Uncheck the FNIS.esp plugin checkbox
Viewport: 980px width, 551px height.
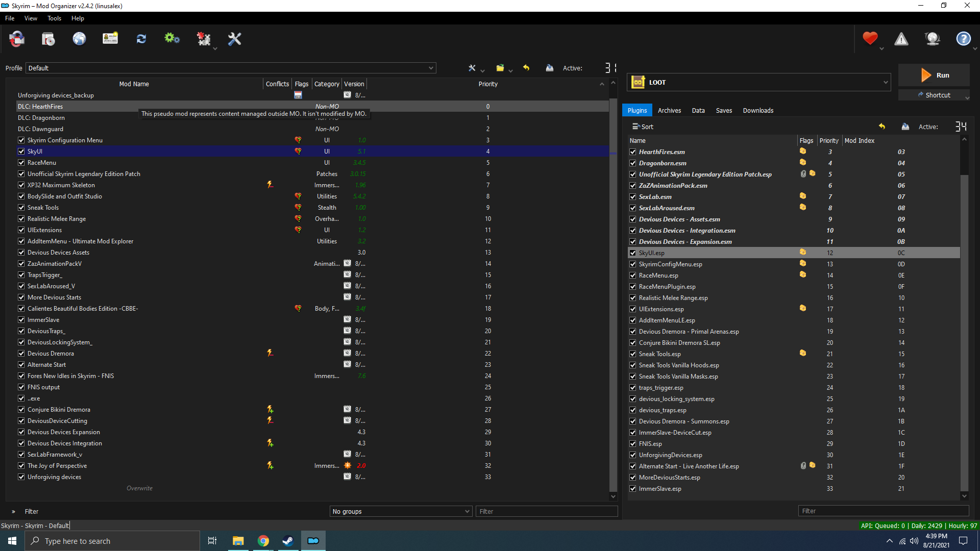pyautogui.click(x=633, y=444)
